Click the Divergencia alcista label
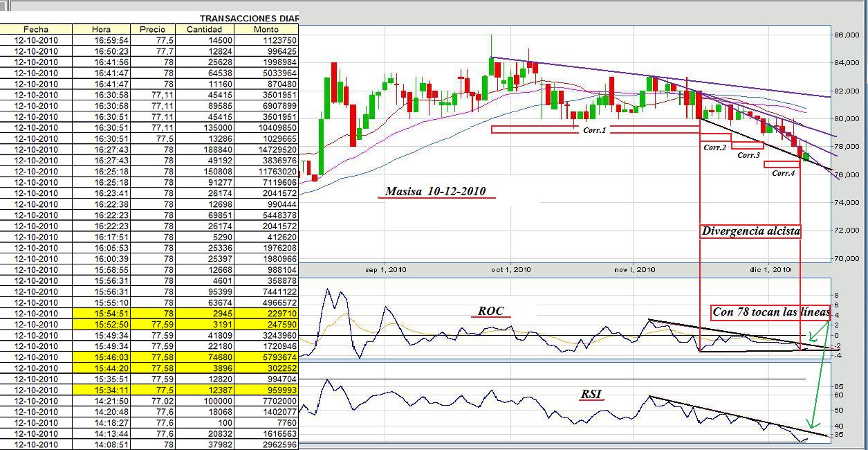 (750, 231)
